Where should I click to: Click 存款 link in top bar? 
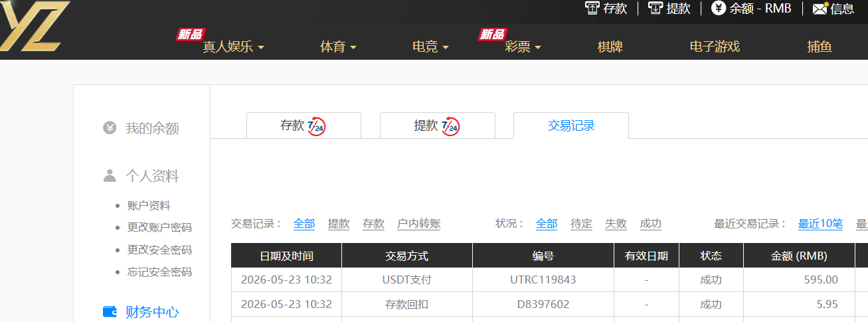[615, 9]
